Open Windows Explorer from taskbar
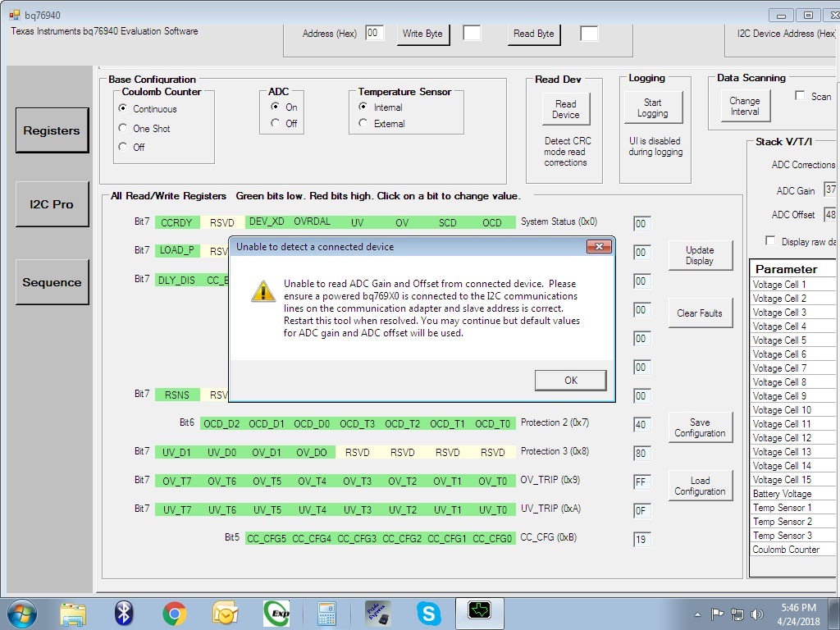Viewport: 840px width, 630px height. tap(73, 614)
